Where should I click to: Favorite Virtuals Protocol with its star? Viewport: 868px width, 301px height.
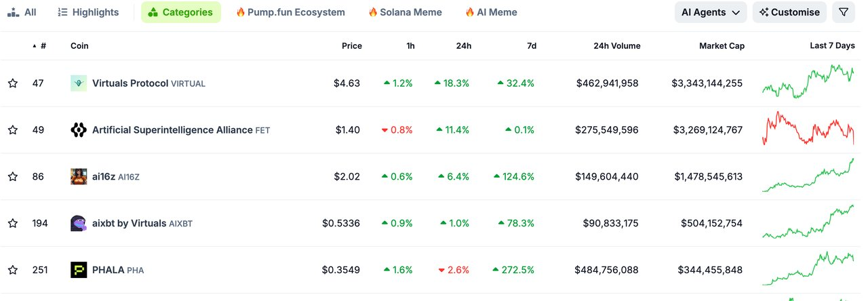pos(13,83)
